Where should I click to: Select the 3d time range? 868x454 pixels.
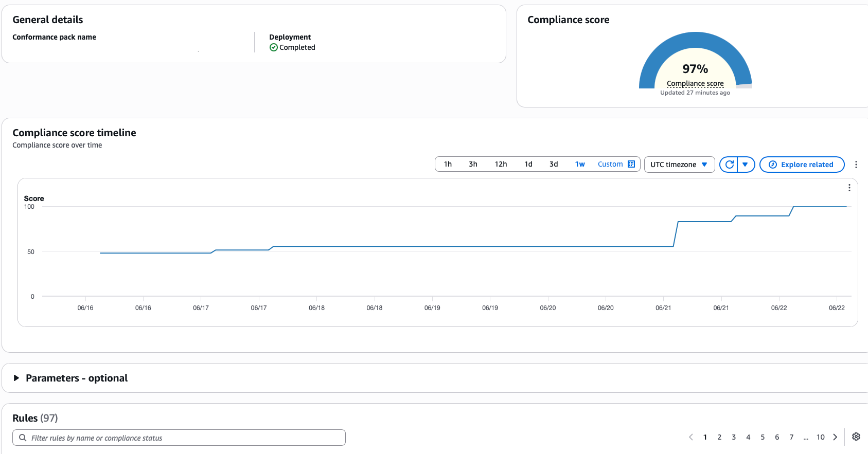(x=554, y=164)
